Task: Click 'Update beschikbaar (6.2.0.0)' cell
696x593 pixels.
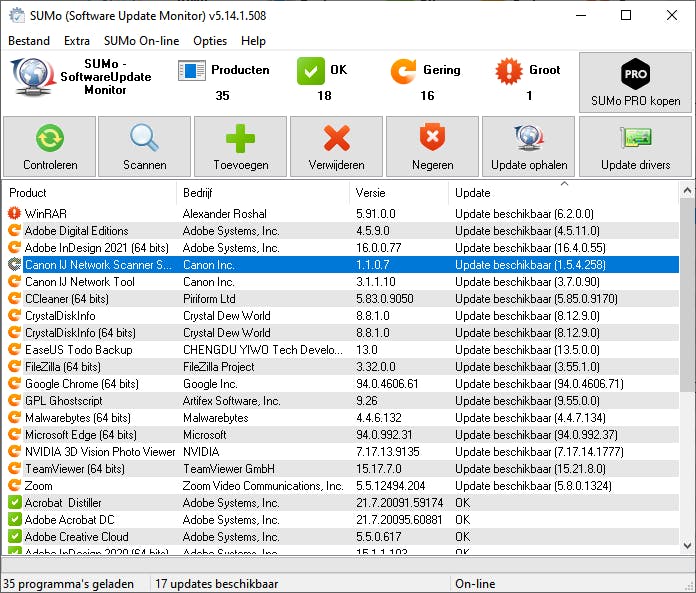Action: click(x=524, y=213)
